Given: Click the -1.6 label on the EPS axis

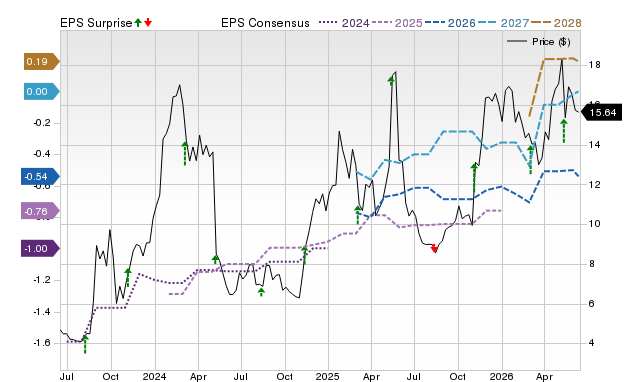Looking at the screenshot, I should coord(42,343).
